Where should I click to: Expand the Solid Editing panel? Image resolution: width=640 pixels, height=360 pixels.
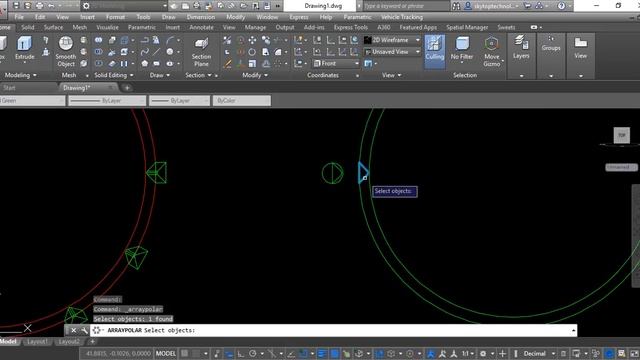point(114,75)
